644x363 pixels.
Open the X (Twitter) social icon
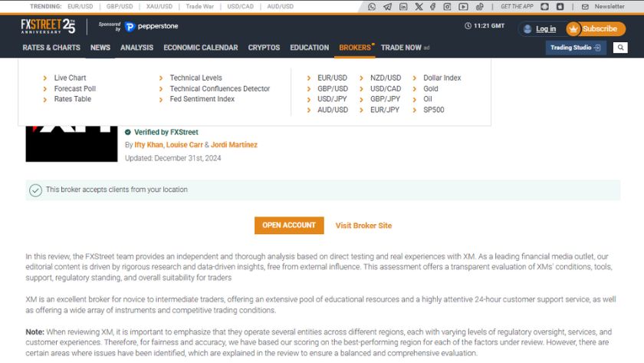click(x=419, y=7)
